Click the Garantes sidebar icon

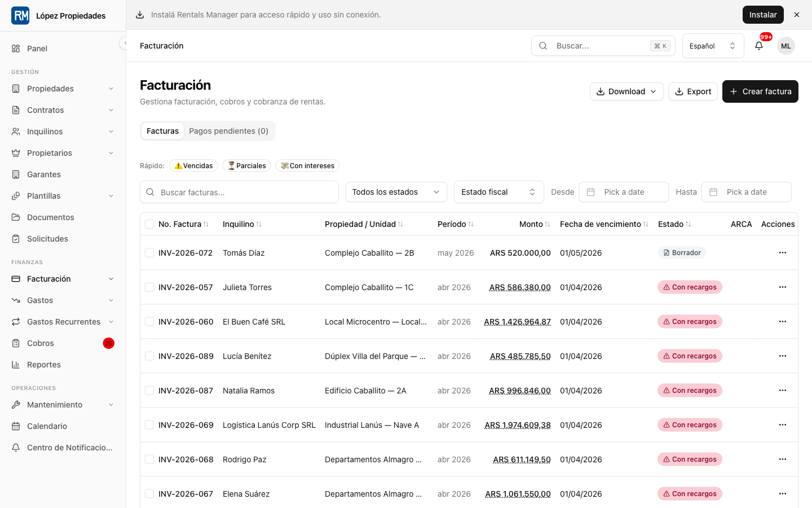[x=16, y=174]
